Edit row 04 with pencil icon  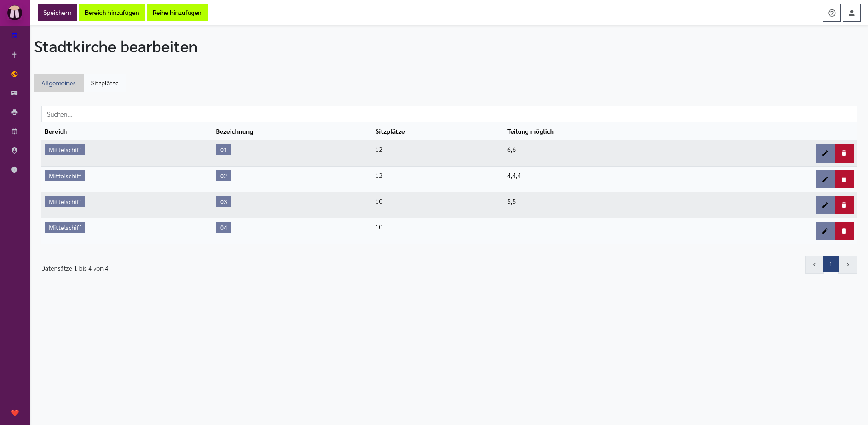tap(825, 231)
